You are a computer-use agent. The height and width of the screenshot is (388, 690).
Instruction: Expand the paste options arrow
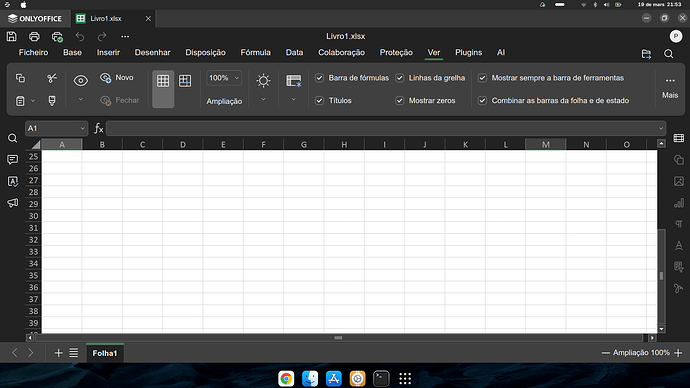[x=33, y=101]
